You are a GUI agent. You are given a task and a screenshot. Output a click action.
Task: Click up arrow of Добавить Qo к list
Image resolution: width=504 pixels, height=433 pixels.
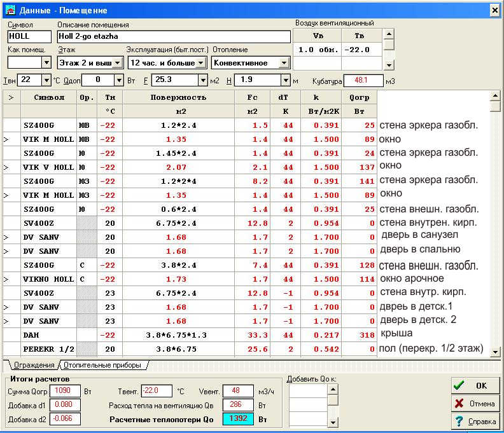click(x=333, y=390)
